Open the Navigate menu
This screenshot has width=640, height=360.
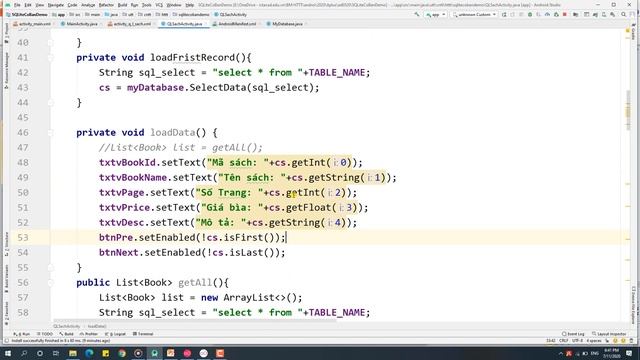(56, 5)
